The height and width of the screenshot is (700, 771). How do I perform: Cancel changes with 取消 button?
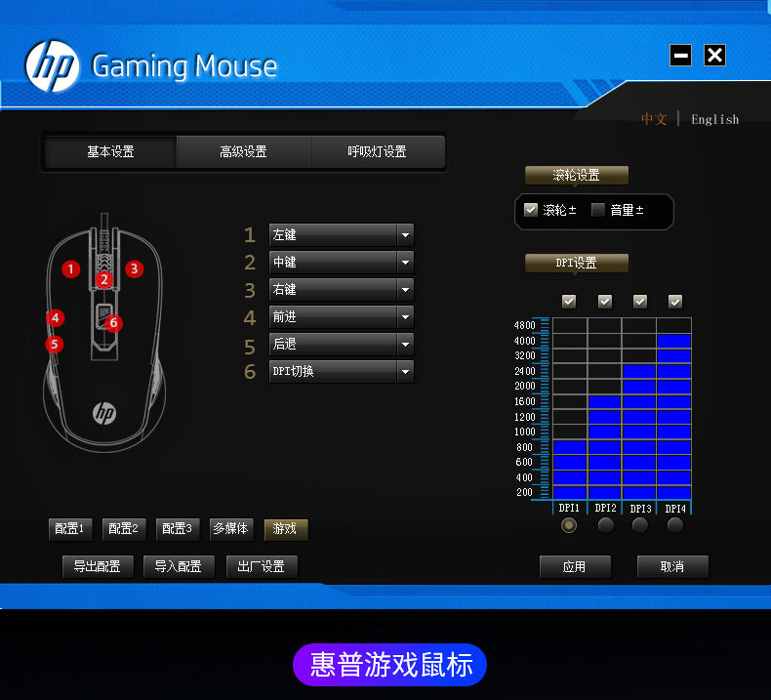point(672,566)
